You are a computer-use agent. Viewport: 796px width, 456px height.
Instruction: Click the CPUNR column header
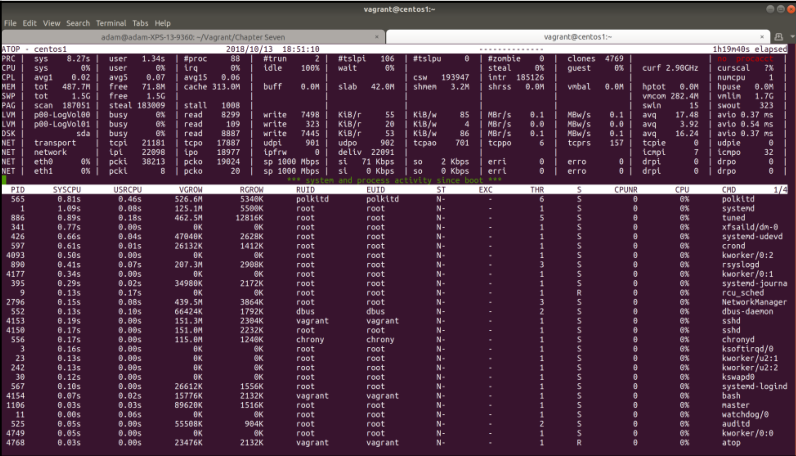[x=626, y=190]
